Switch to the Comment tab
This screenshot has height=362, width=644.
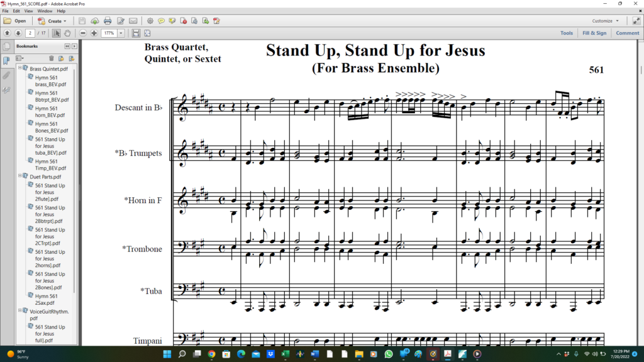click(627, 33)
